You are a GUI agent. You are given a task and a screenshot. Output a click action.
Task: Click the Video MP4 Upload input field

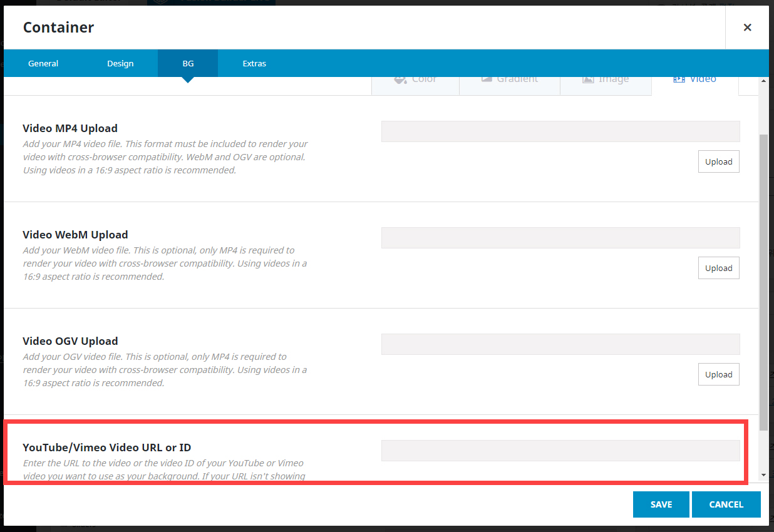pyautogui.click(x=560, y=131)
